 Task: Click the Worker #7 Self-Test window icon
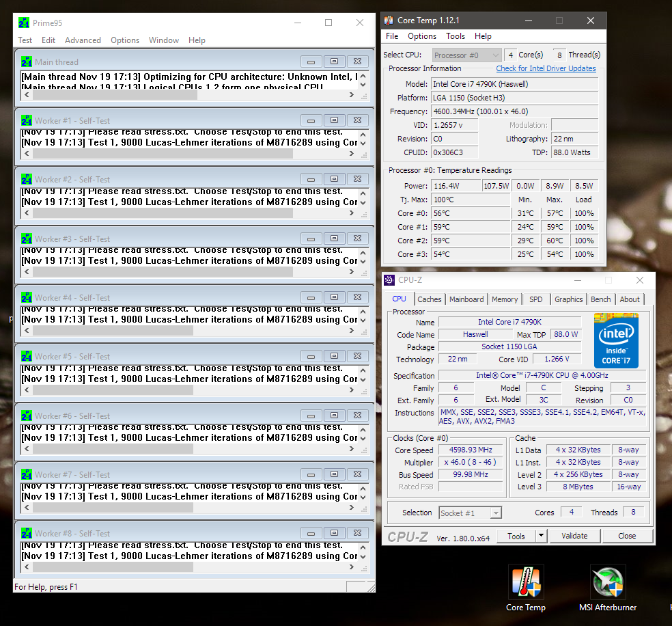[x=27, y=475]
